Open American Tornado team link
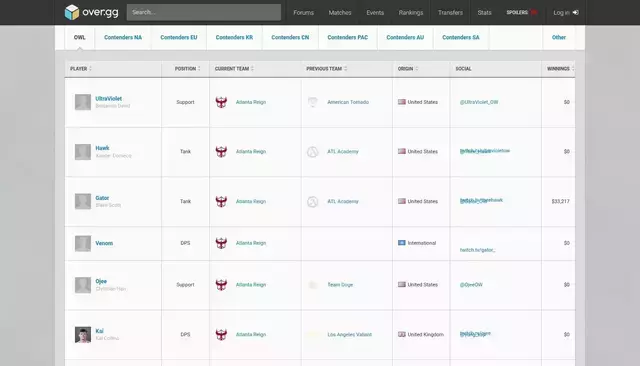Image resolution: width=640 pixels, height=366 pixels. pyautogui.click(x=348, y=102)
